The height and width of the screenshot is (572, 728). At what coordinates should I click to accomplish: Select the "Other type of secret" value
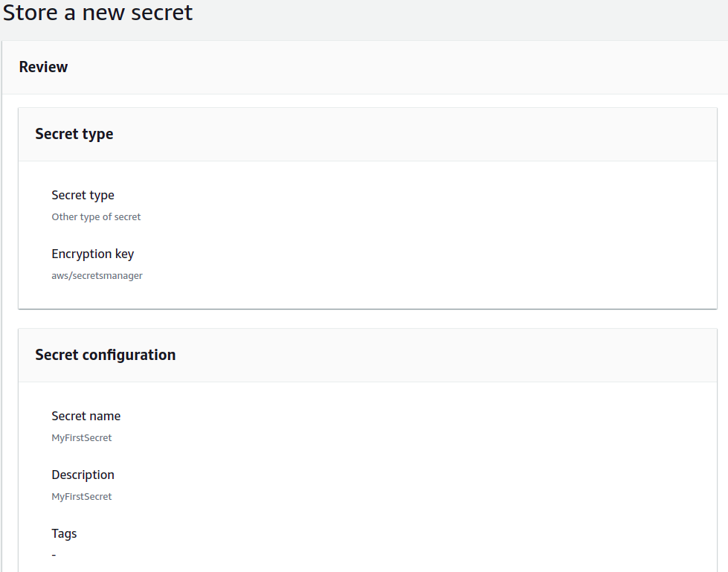click(x=96, y=217)
